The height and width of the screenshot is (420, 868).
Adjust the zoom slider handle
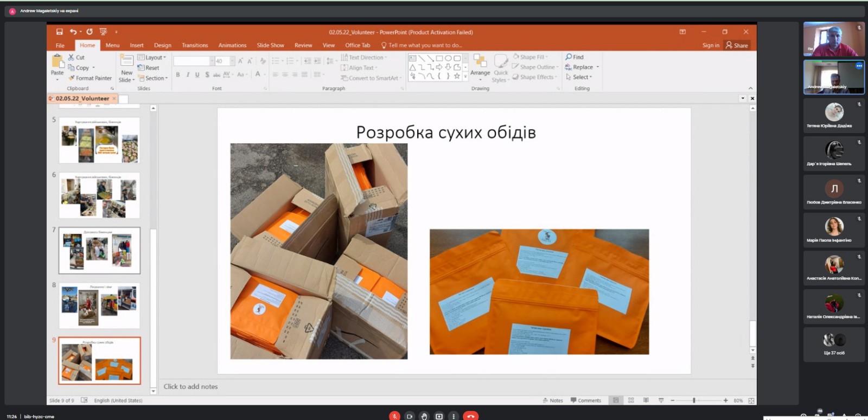click(694, 400)
